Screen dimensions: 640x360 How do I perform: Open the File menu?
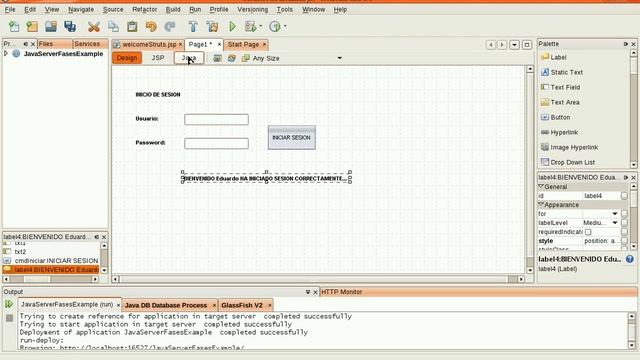[x=10, y=9]
